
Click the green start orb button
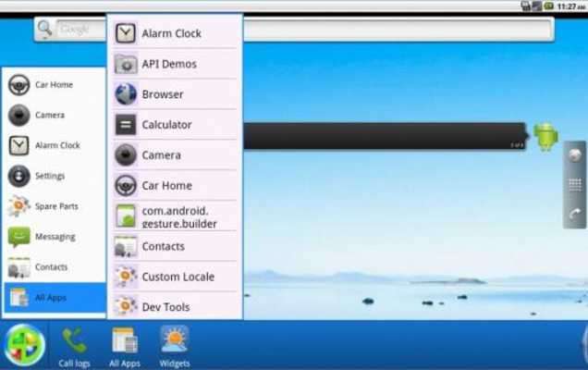(24, 346)
